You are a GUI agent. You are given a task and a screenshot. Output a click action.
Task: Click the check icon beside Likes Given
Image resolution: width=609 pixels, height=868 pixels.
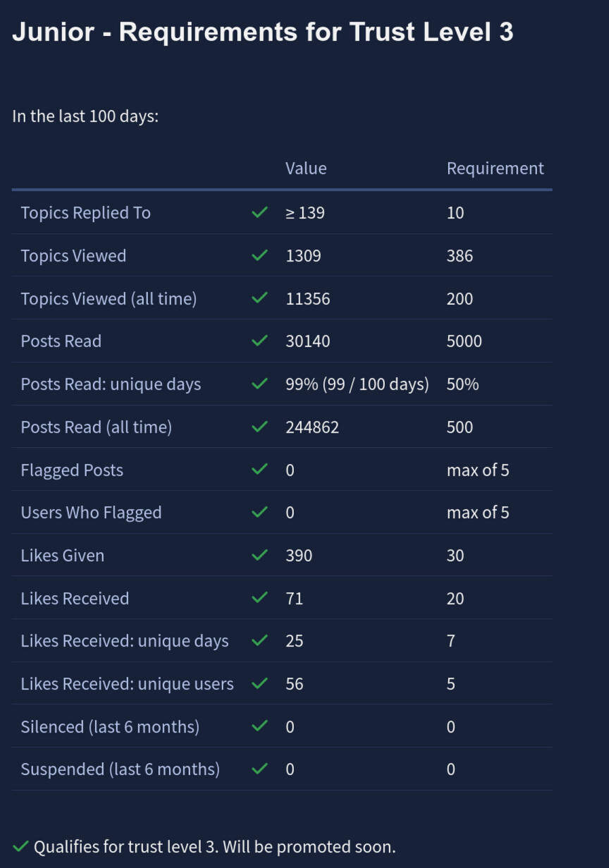[260, 555]
